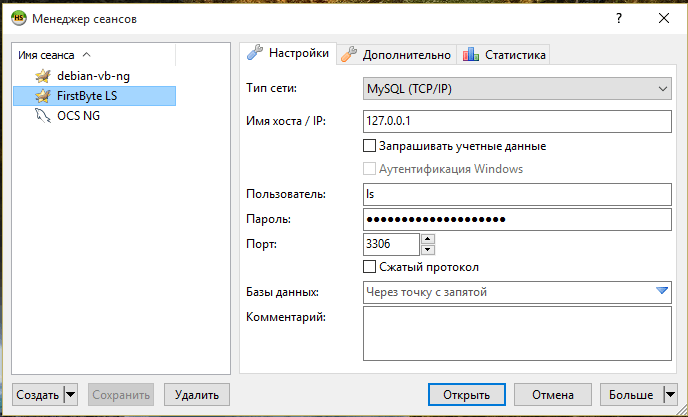The height and width of the screenshot is (417, 688).
Task: Expand the Базы данных dropdown list
Action: (661, 292)
